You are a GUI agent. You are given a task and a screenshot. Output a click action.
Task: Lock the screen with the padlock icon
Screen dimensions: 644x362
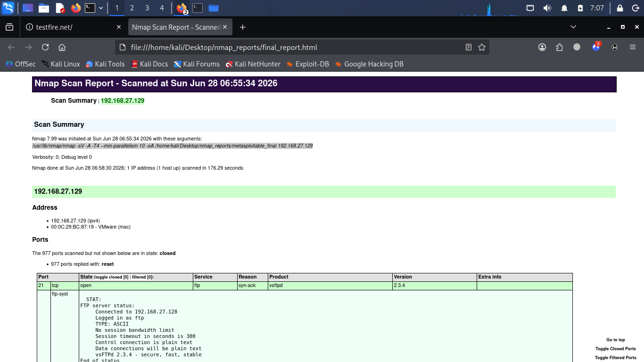pyautogui.click(x=620, y=8)
